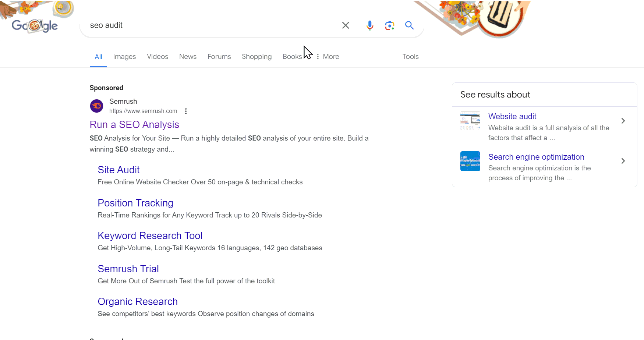Open the Organic Research sitelink
This screenshot has height=340, width=644.
(138, 302)
